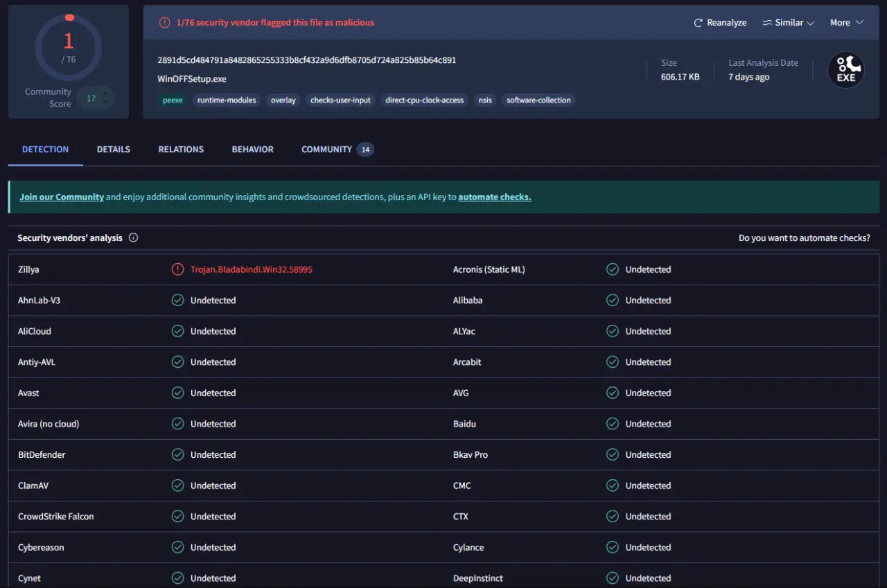Click the check icon in the Arcabit row
887x588 pixels.
pyautogui.click(x=613, y=362)
